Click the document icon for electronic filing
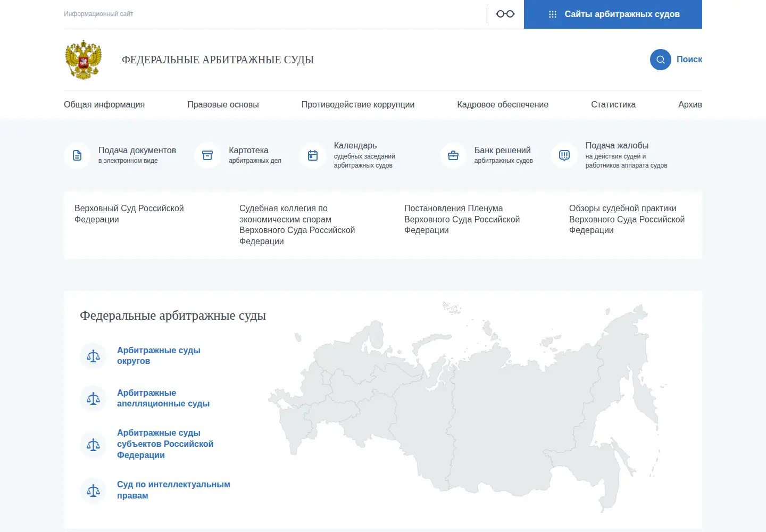 click(77, 155)
